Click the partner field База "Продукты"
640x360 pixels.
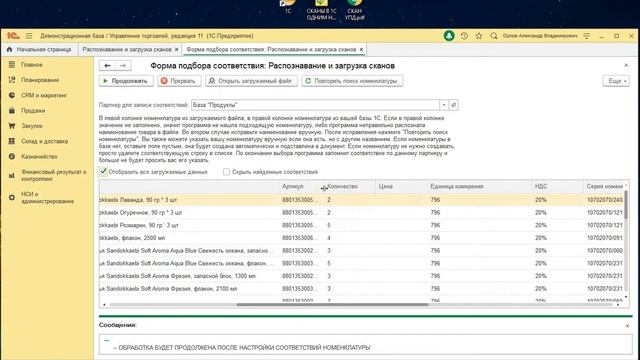click(315, 105)
